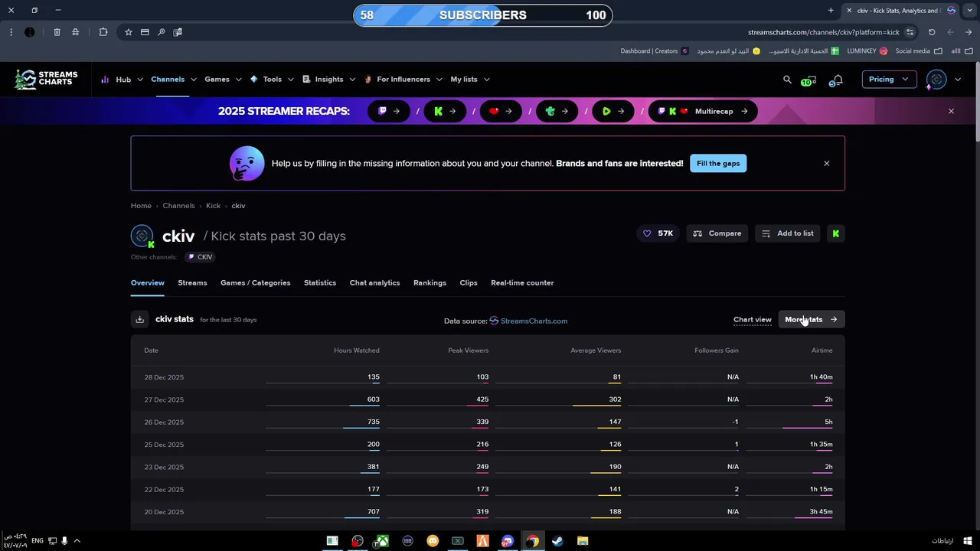Expand the Channels menu
Image resolution: width=980 pixels, height=551 pixels.
point(174,80)
